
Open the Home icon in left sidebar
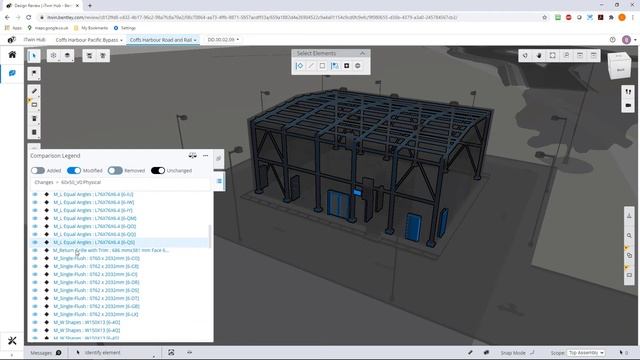[x=12, y=55]
